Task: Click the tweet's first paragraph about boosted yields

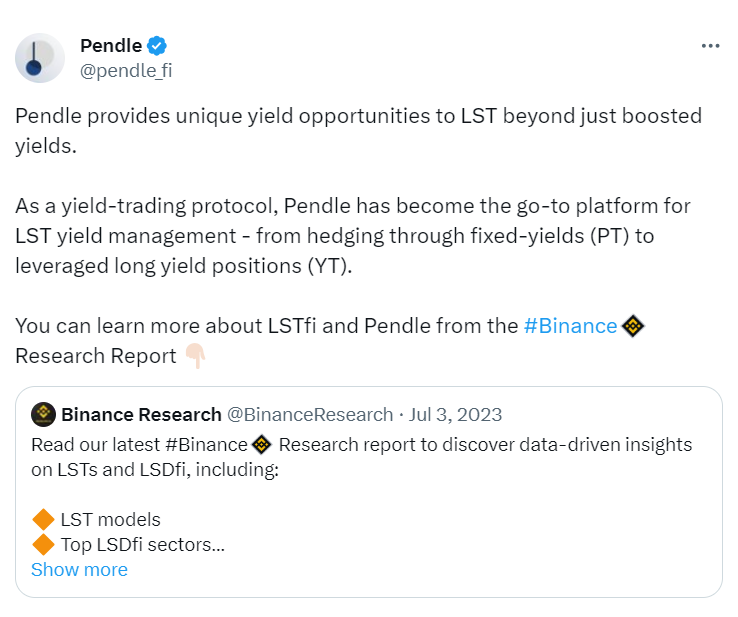Action: tap(359, 131)
